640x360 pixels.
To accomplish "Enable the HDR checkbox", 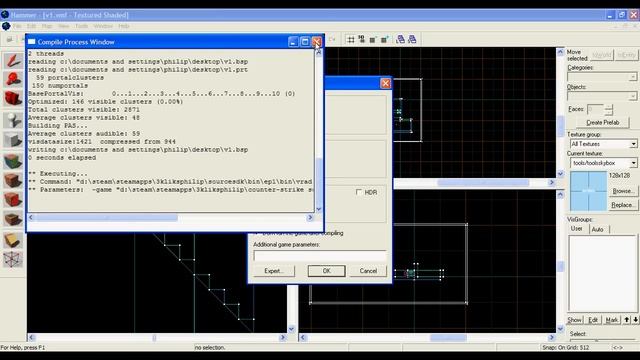I will pyautogui.click(x=359, y=192).
